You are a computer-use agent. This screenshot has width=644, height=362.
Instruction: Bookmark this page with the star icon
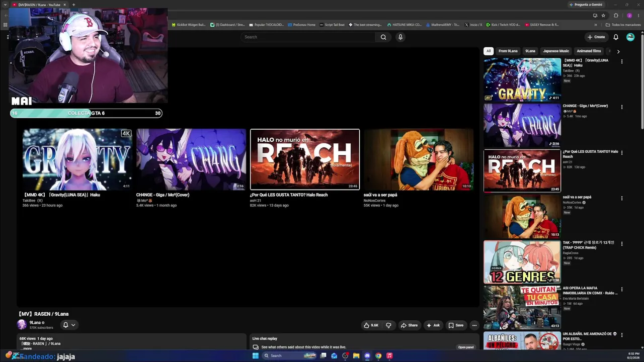(x=603, y=16)
